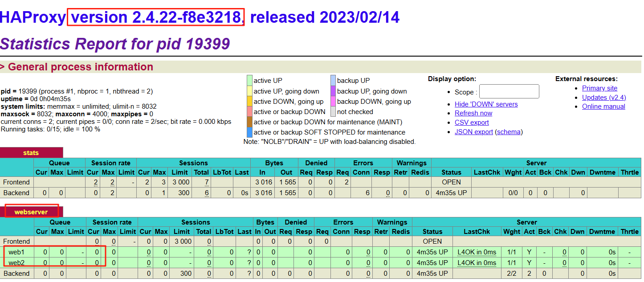Open the CSV export link
Viewport: 644px width, 282px height.
point(472,123)
